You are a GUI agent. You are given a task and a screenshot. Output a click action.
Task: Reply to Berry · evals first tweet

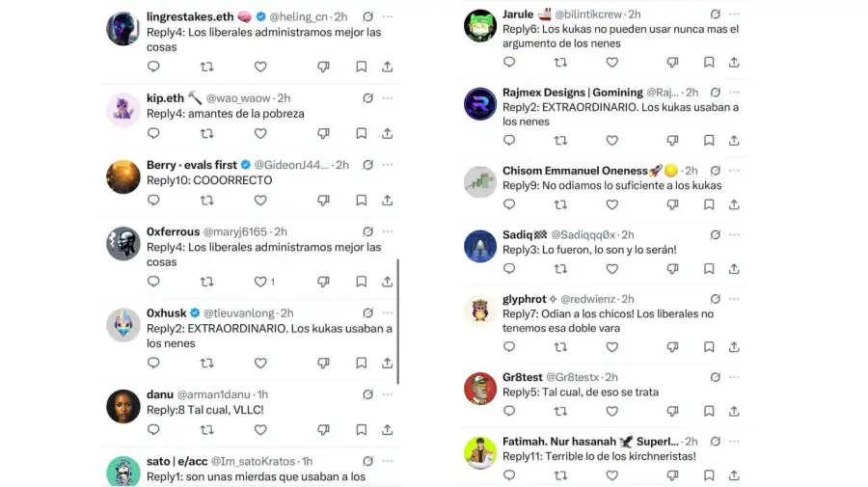tap(153, 200)
